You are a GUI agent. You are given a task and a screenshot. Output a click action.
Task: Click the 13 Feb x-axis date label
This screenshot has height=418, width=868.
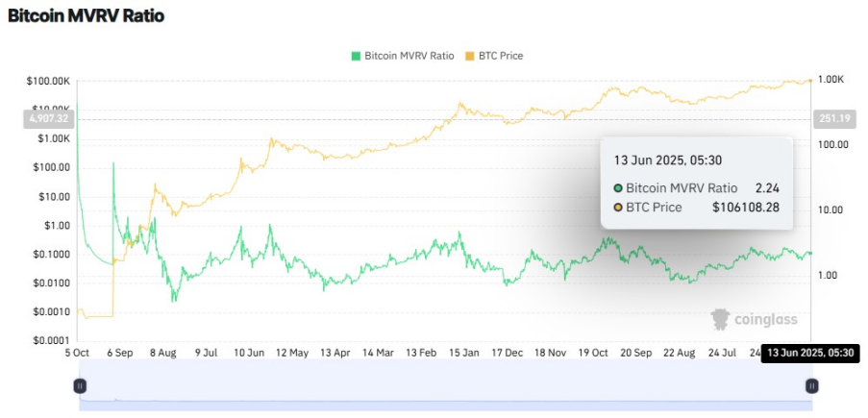coord(421,353)
